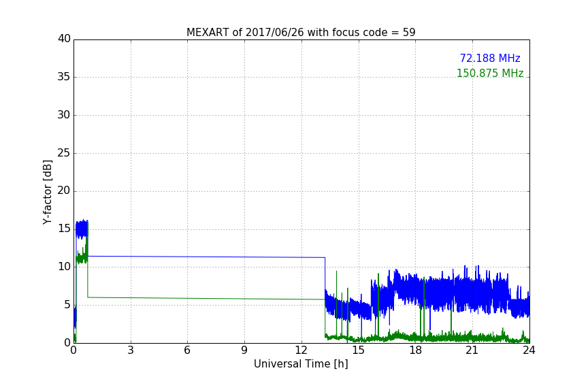Viewport: 588px width, 392px height.
Task: Click the x-axis tick label '24'
Action: (x=529, y=350)
